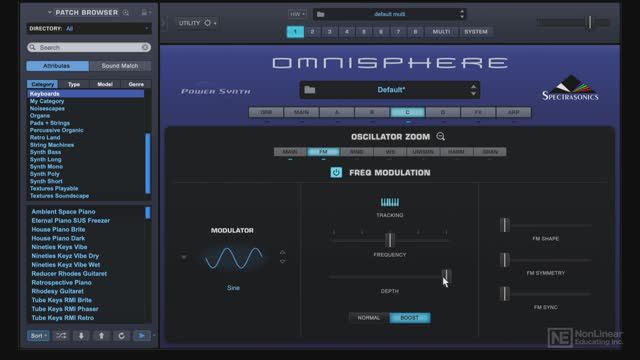Step the patch name up arrow next to Default
The image size is (640, 360).
pyautogui.click(x=473, y=87)
